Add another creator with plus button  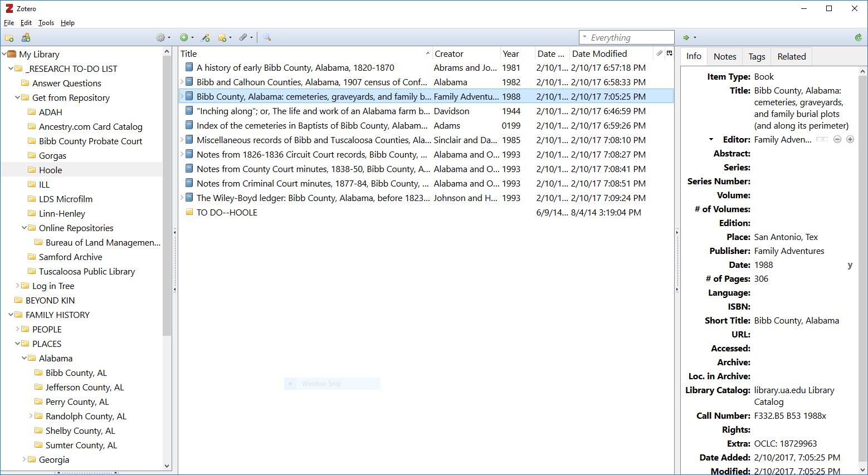coord(850,139)
